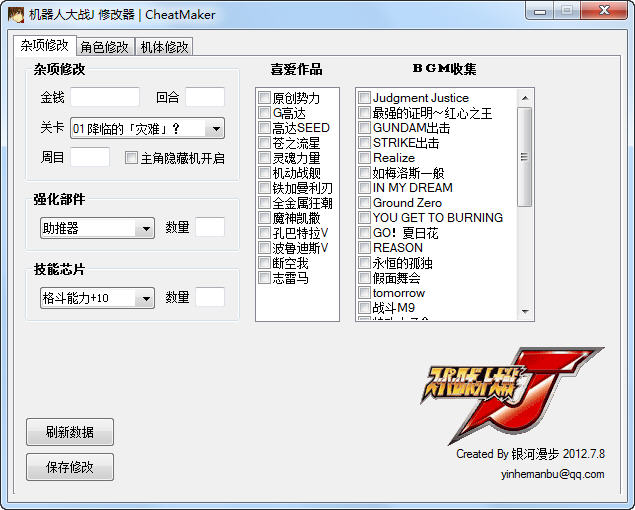Viewport: 635px width, 510px height.
Task: Check the 波鲁迪斯V checkbox
Action: coord(264,248)
